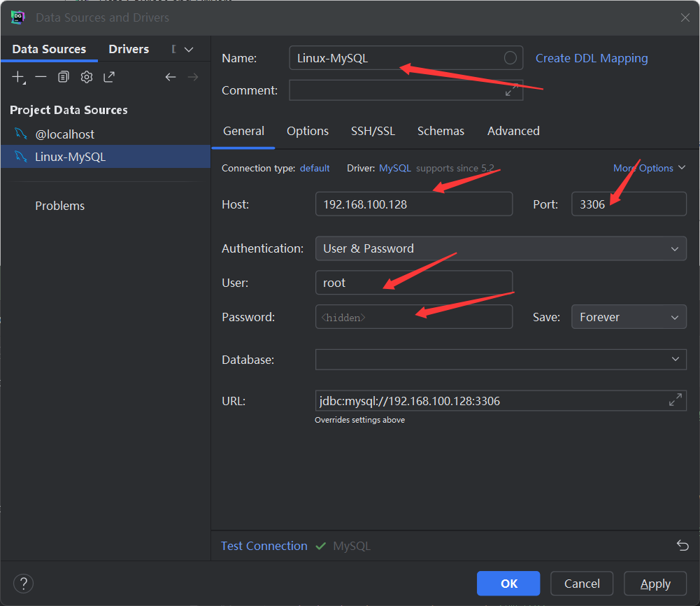Open help with question mark icon
The image size is (700, 606).
tap(23, 584)
